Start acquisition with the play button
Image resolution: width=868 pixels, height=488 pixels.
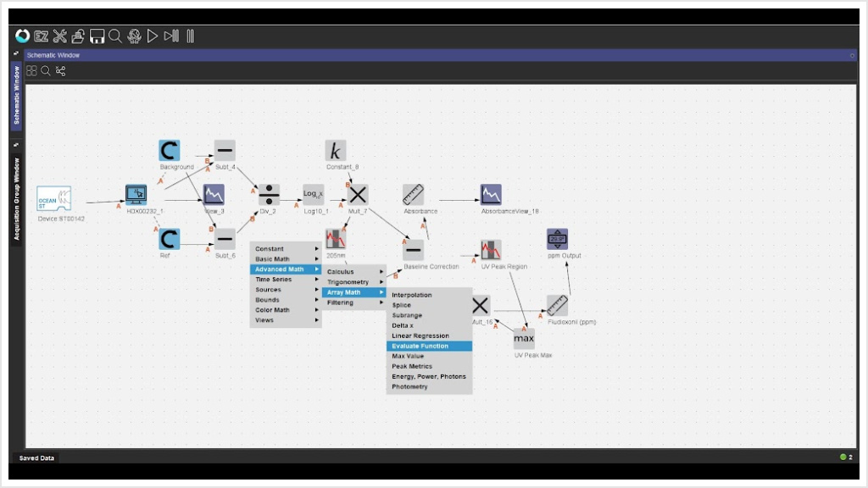tap(153, 36)
